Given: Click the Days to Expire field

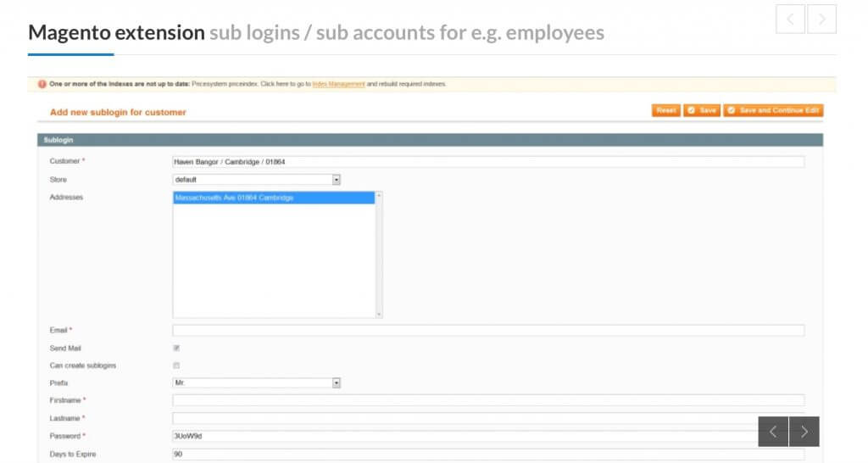Looking at the screenshot, I should point(488,455).
